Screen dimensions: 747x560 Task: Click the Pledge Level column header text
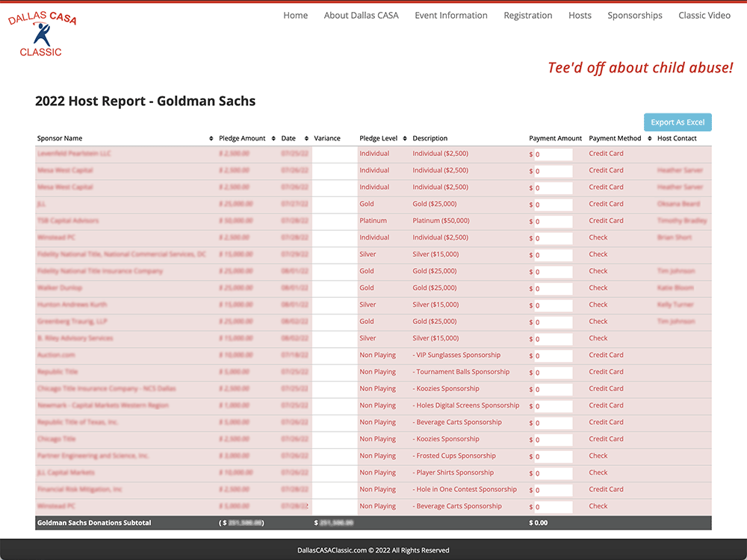pos(378,139)
